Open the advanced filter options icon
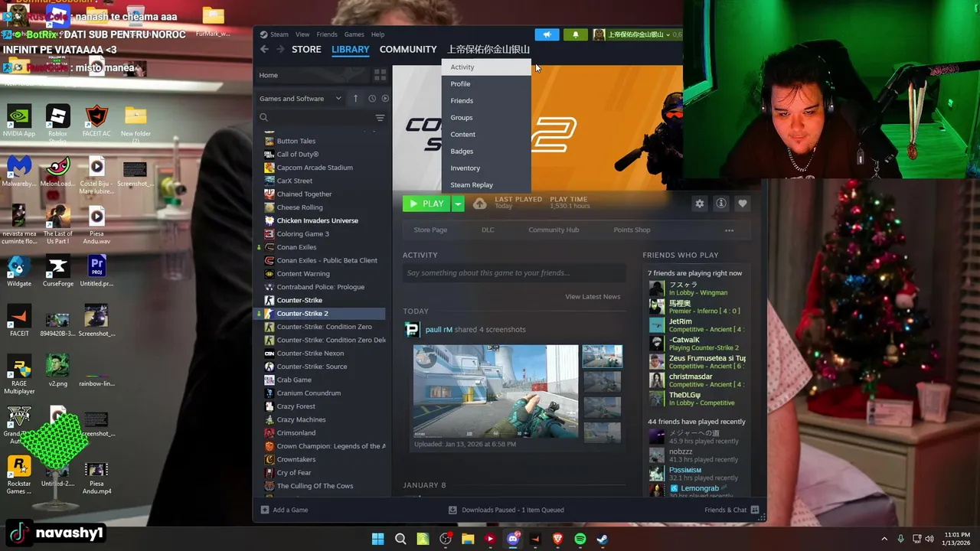Image resolution: width=980 pixels, height=551 pixels. pyautogui.click(x=380, y=118)
